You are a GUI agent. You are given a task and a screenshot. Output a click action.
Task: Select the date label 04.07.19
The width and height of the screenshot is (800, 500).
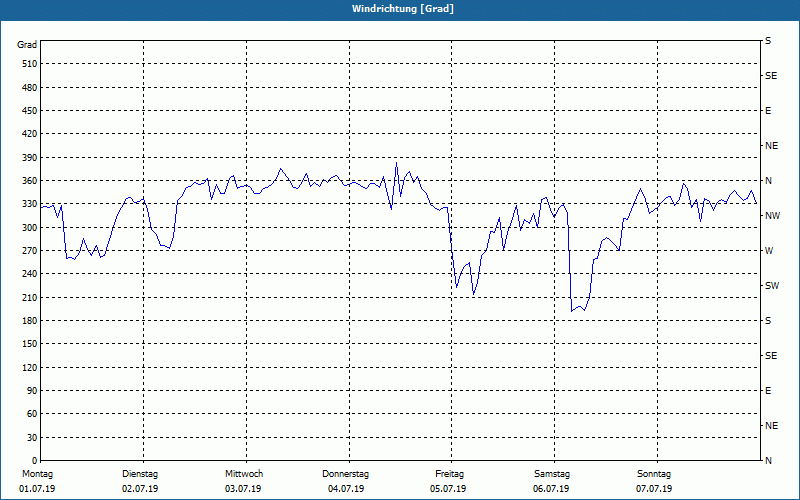[x=346, y=489]
